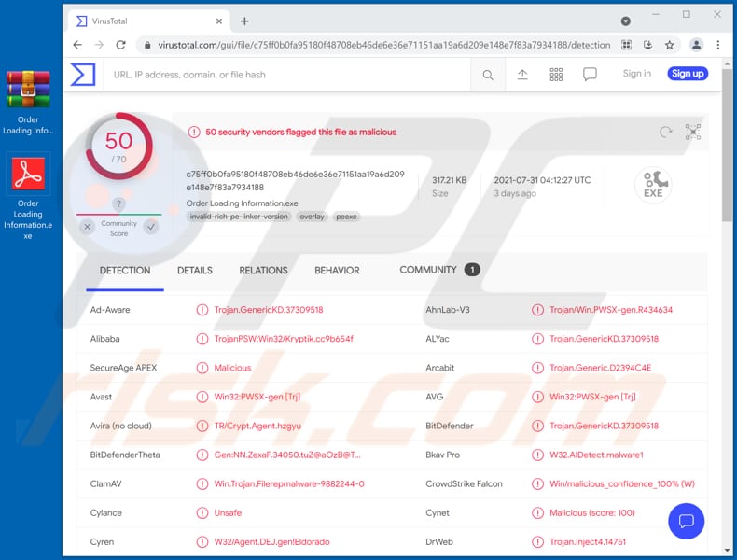Click Malicious (score: 100) Cynet result
Screen dimensions: 737x560
tap(592, 513)
